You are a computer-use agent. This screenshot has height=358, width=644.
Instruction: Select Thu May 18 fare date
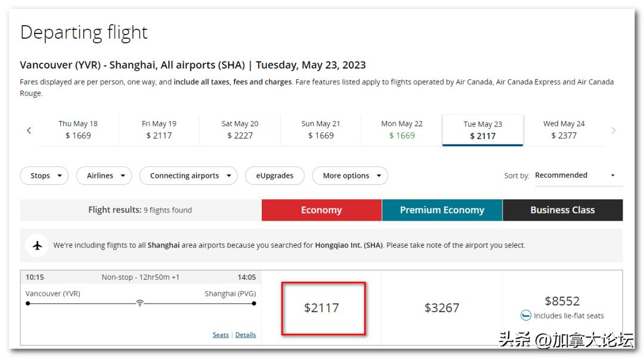tap(78, 129)
